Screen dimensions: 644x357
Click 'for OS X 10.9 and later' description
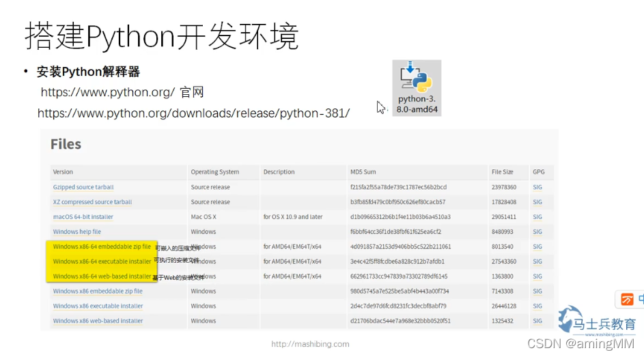(x=293, y=216)
